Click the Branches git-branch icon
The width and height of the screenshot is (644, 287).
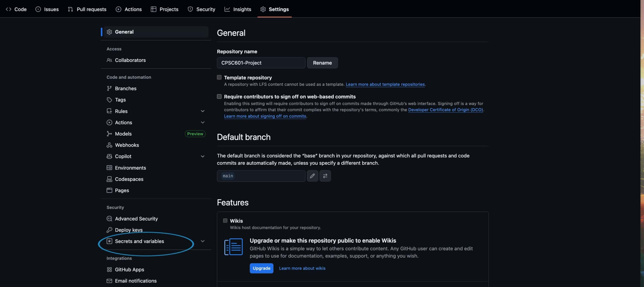pyautogui.click(x=109, y=89)
